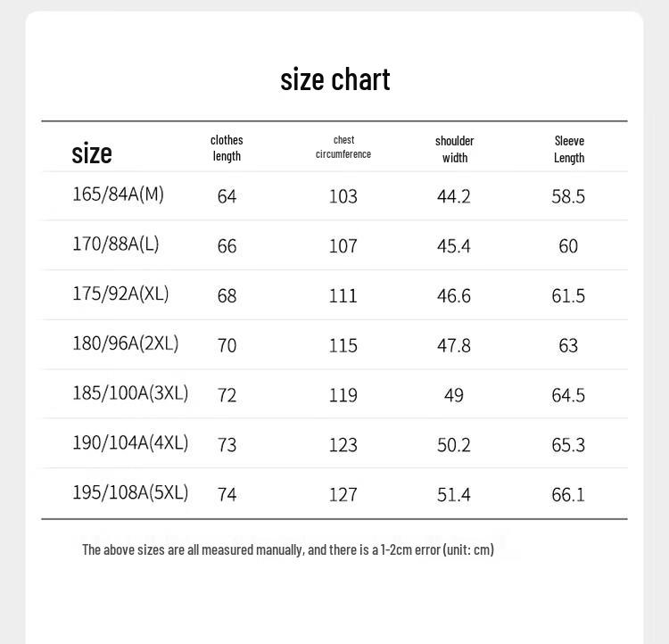Click the "chest circumference" column header
Viewport: 669px width, 644px height.
point(343,147)
